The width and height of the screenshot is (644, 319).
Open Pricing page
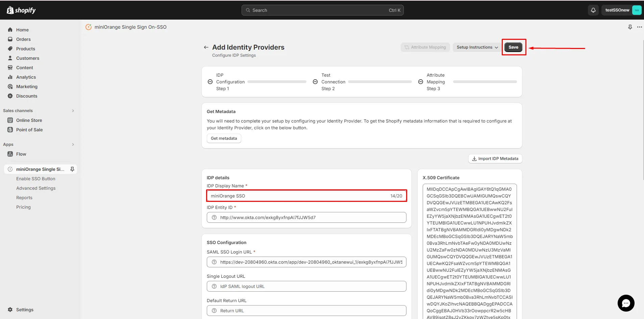(x=23, y=207)
